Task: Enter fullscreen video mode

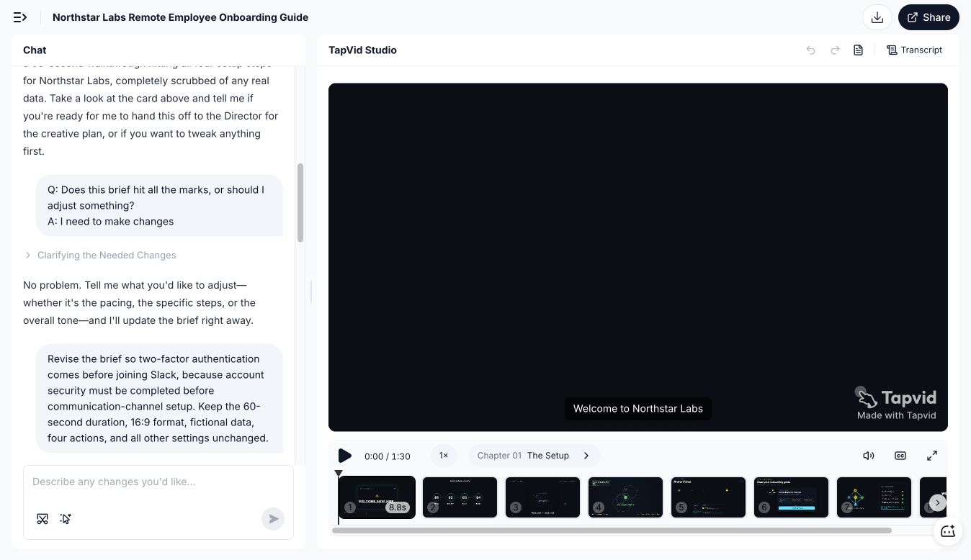Action: (932, 456)
